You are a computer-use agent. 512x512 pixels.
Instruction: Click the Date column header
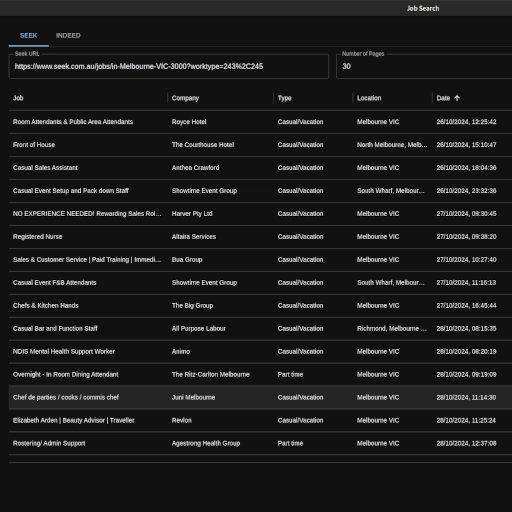coord(443,98)
